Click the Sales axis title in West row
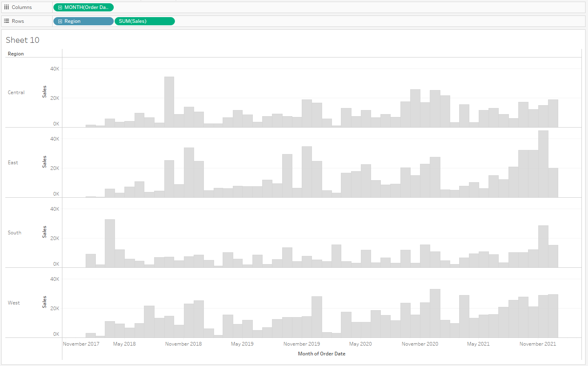588x366 pixels. tap(44, 302)
